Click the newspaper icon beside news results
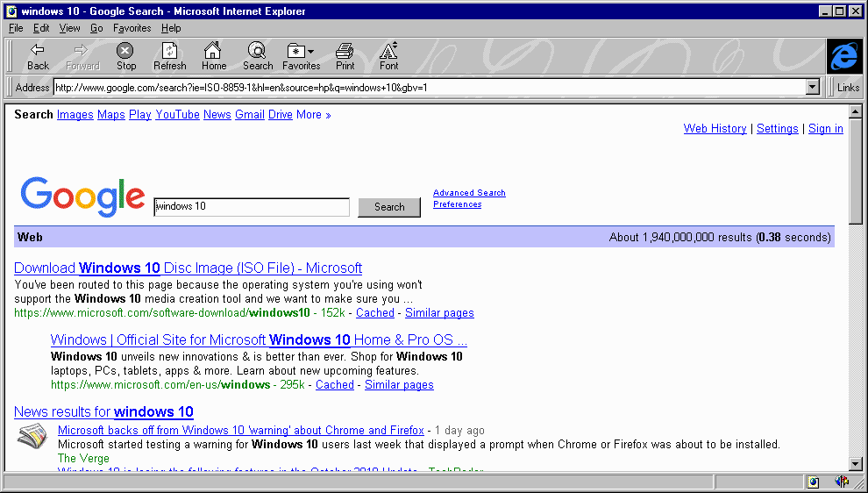The height and width of the screenshot is (493, 868). (32, 436)
